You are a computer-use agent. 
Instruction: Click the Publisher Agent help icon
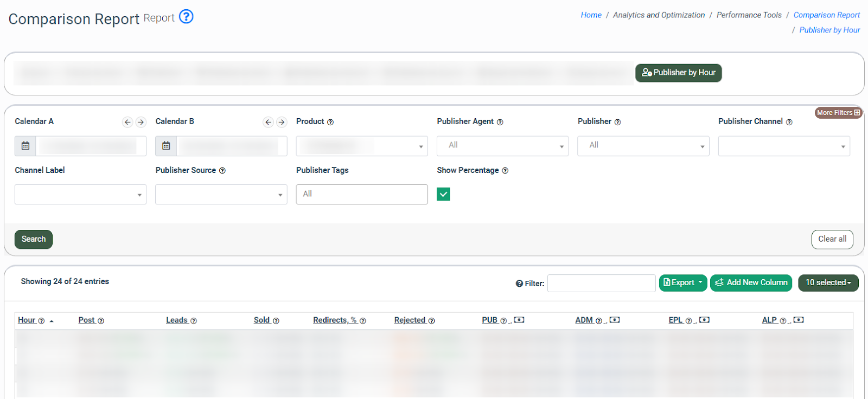coord(500,123)
